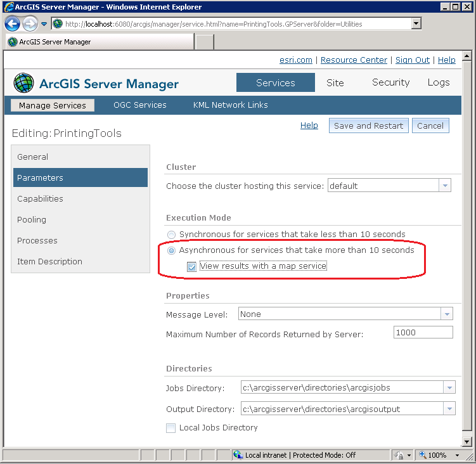The height and width of the screenshot is (464, 476).
Task: Click the page vertical scrollbar thumb
Action: pos(467,246)
